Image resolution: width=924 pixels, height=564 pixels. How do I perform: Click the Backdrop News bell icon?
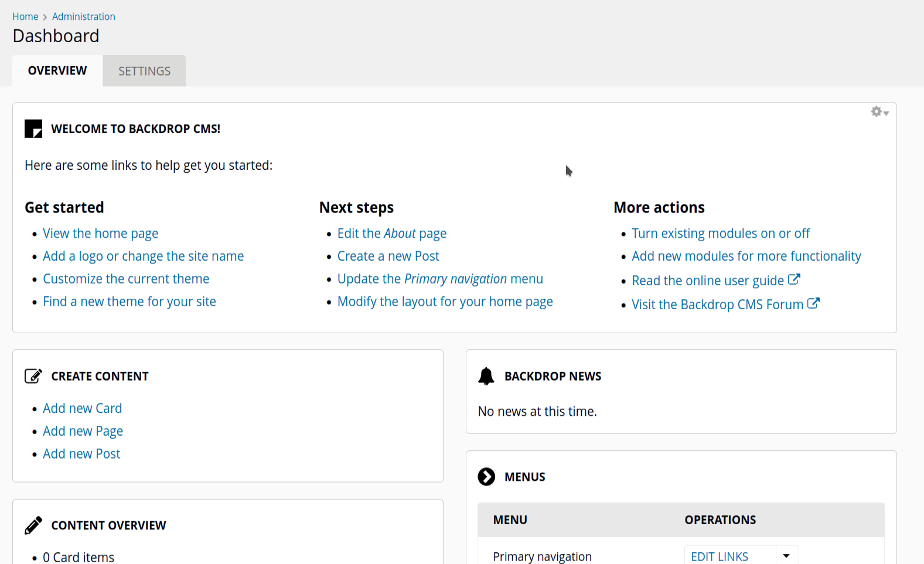[486, 376]
